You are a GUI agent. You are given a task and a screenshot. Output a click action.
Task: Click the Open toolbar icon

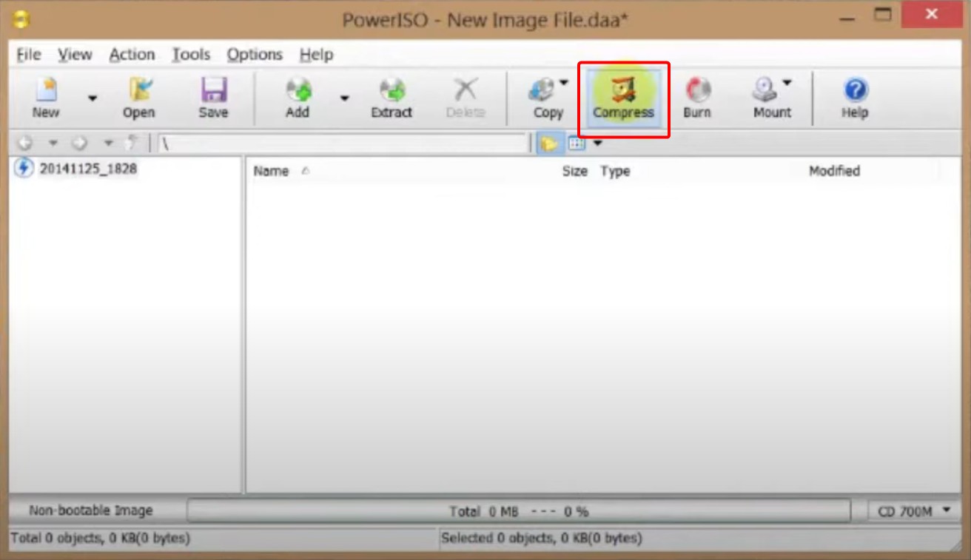(x=138, y=98)
